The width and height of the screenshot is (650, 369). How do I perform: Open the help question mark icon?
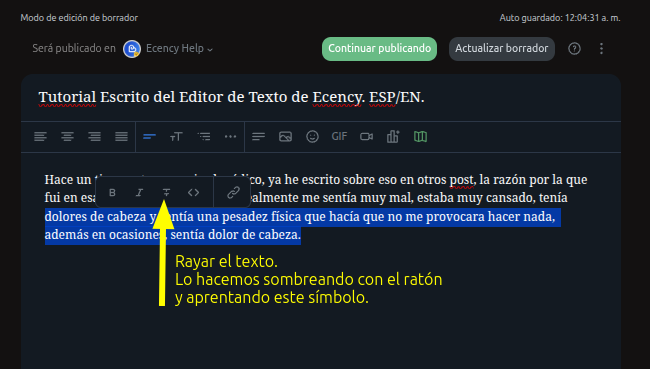574,49
